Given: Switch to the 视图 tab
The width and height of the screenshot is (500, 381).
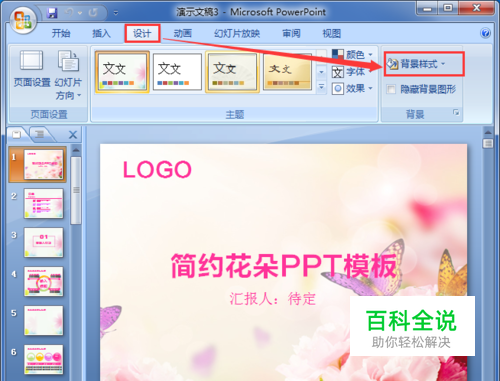Looking at the screenshot, I should [331, 33].
